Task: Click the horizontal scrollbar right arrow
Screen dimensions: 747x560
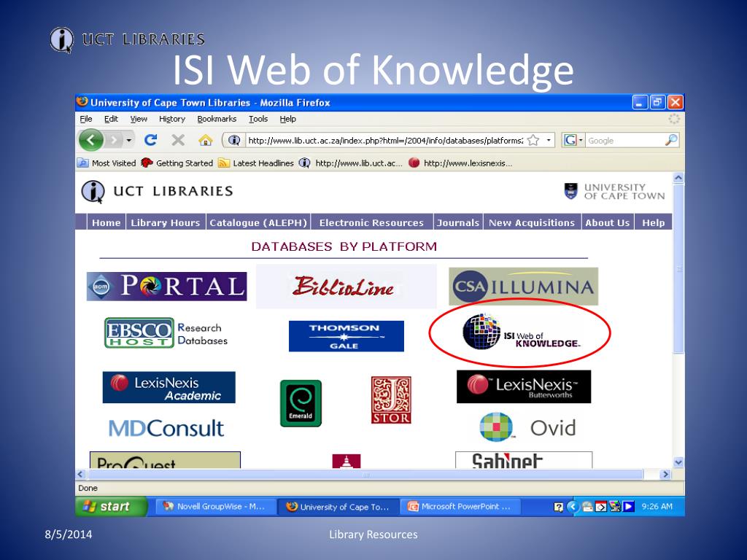Action: coord(665,474)
